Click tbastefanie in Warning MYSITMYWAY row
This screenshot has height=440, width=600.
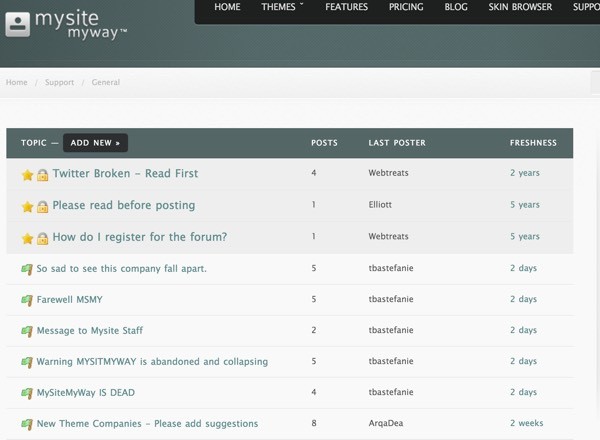pyautogui.click(x=391, y=361)
